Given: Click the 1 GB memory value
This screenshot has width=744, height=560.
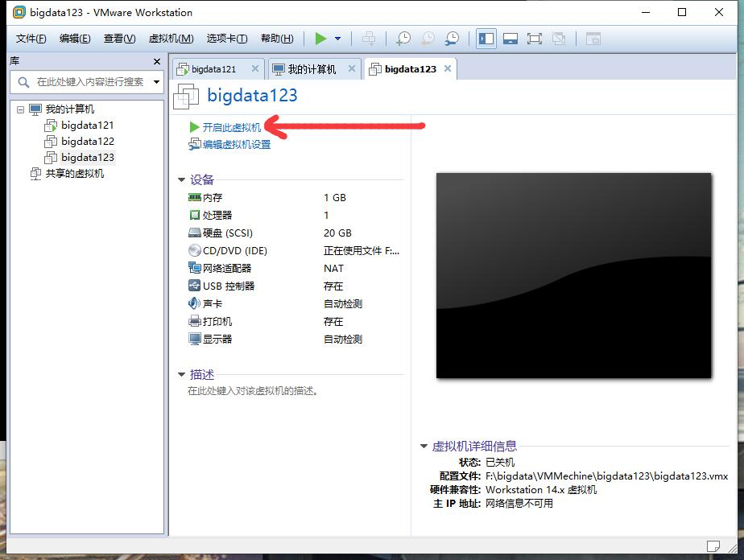Looking at the screenshot, I should pyautogui.click(x=334, y=198).
